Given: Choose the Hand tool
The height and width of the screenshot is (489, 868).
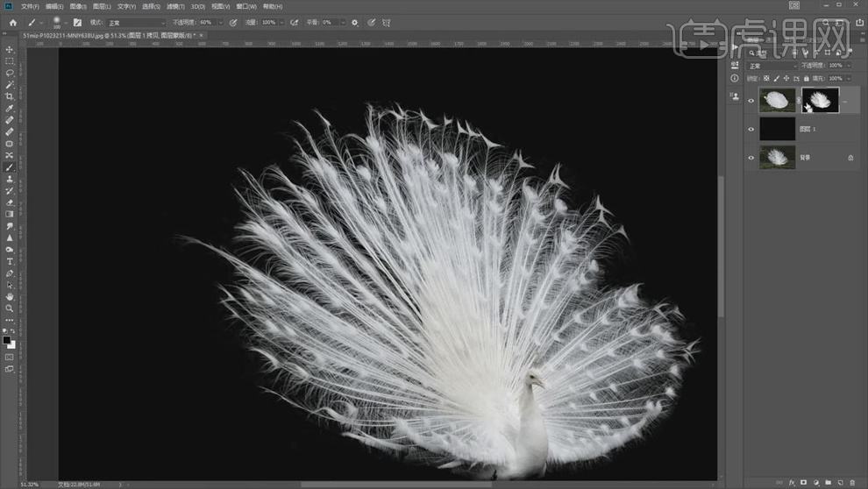Looking at the screenshot, I should pyautogui.click(x=10, y=296).
